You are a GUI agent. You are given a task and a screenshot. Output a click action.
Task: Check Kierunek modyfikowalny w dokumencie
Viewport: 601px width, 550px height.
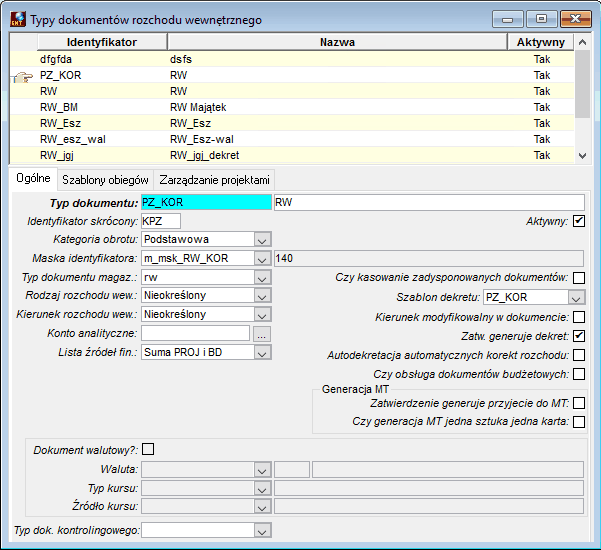(579, 317)
